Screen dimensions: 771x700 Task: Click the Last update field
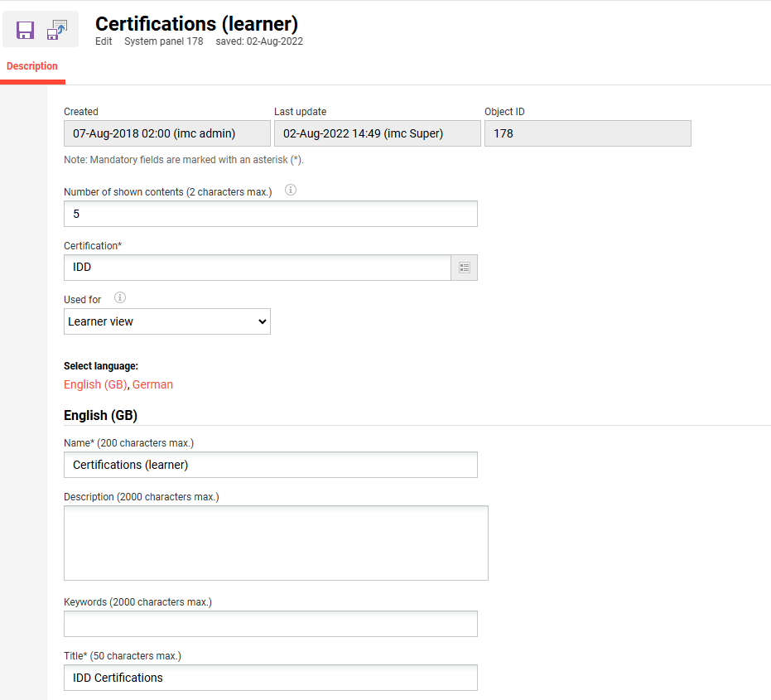click(377, 133)
